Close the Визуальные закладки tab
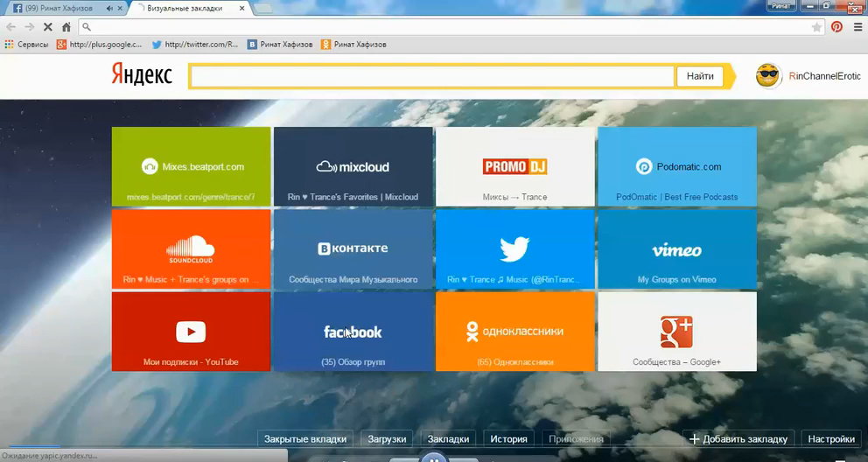Screen dimensions: 868x462 tap(241, 8)
